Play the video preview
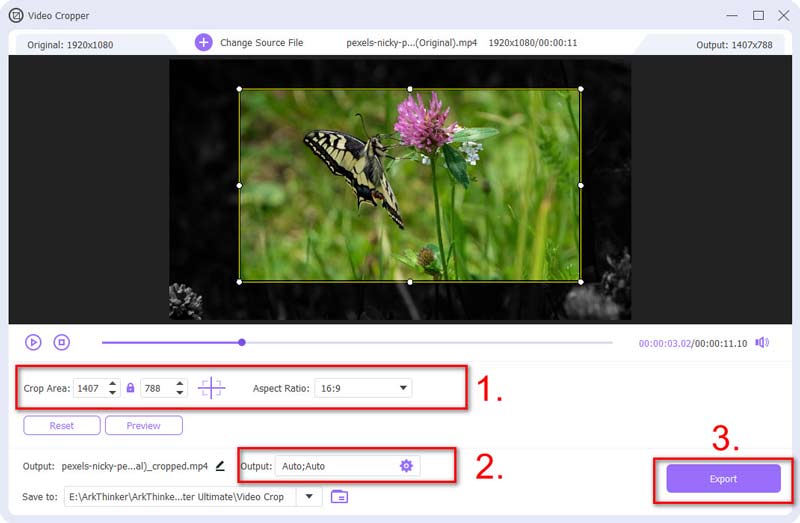The width and height of the screenshot is (800, 523). point(33,342)
